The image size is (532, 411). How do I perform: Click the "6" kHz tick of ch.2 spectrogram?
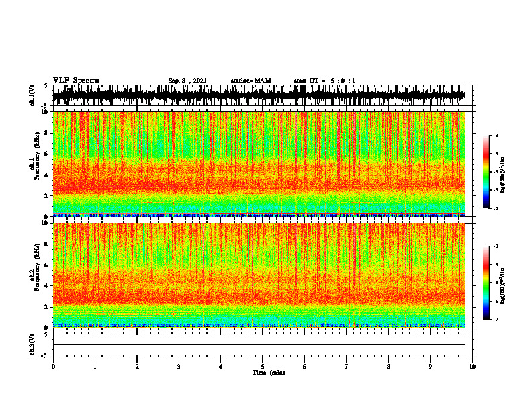(47, 265)
